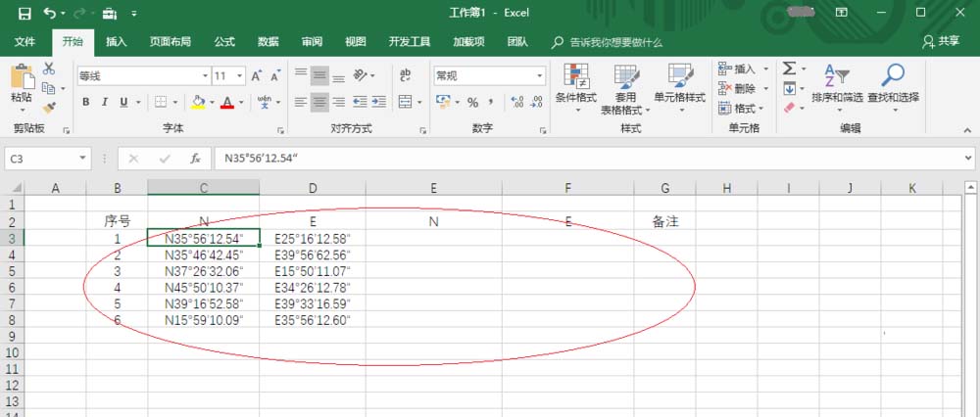The image size is (980, 417).
Task: Set bottom vertical alignment
Action: pyautogui.click(x=339, y=76)
